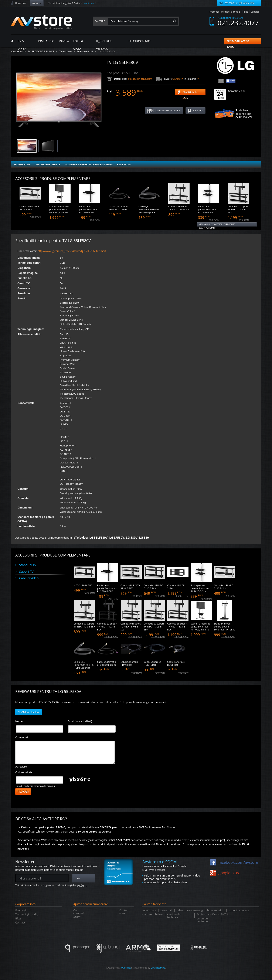Submit the review with the orange ADAUGA button
272x980 pixels.
[23, 791]
